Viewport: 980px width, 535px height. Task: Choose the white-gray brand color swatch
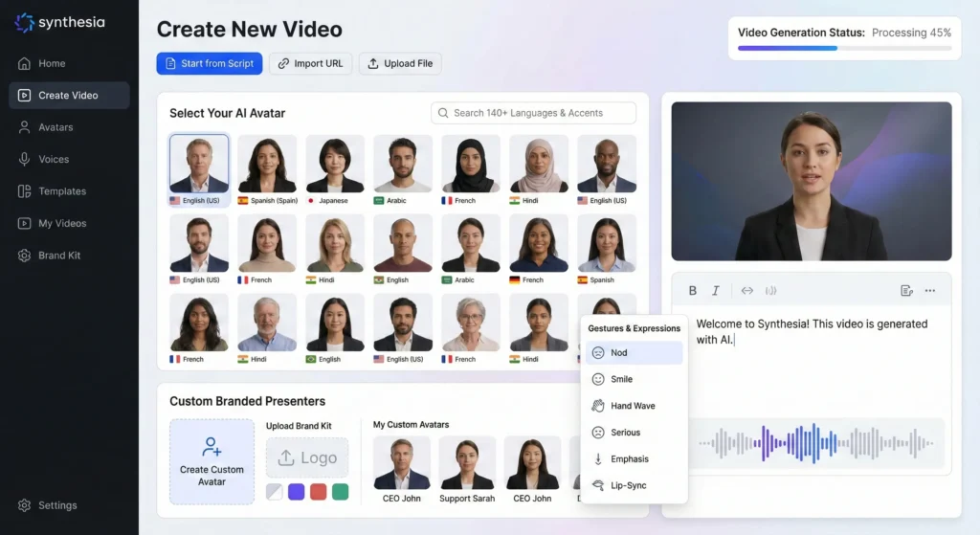coord(275,492)
